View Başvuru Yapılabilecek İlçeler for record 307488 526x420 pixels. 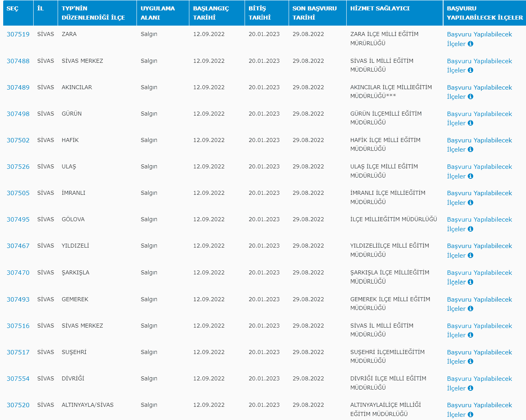pos(479,61)
